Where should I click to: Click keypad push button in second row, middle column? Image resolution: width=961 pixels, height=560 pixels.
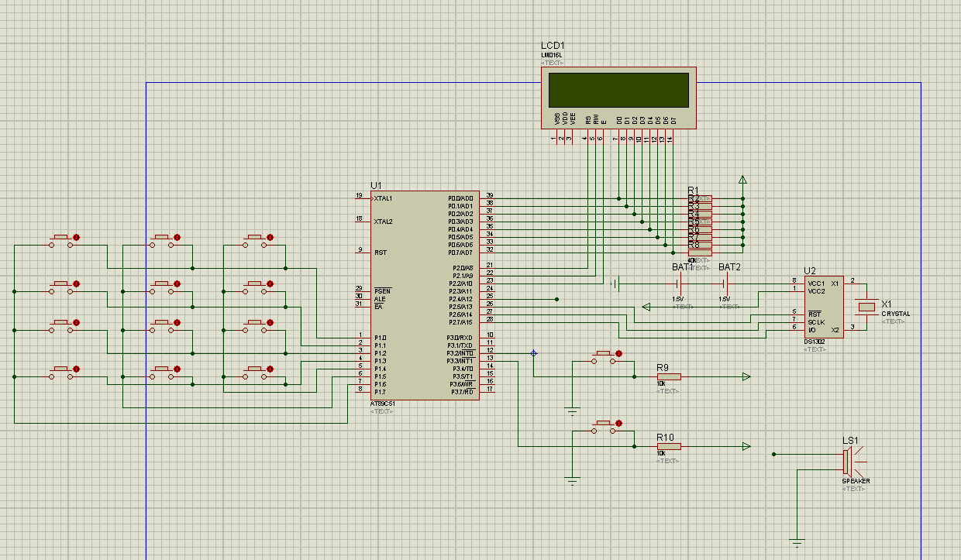point(164,287)
